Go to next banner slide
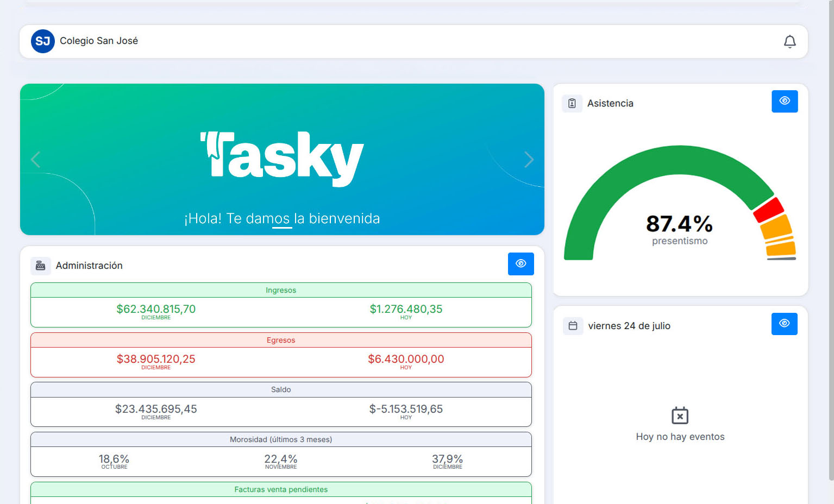The width and height of the screenshot is (834, 504). coord(529,160)
